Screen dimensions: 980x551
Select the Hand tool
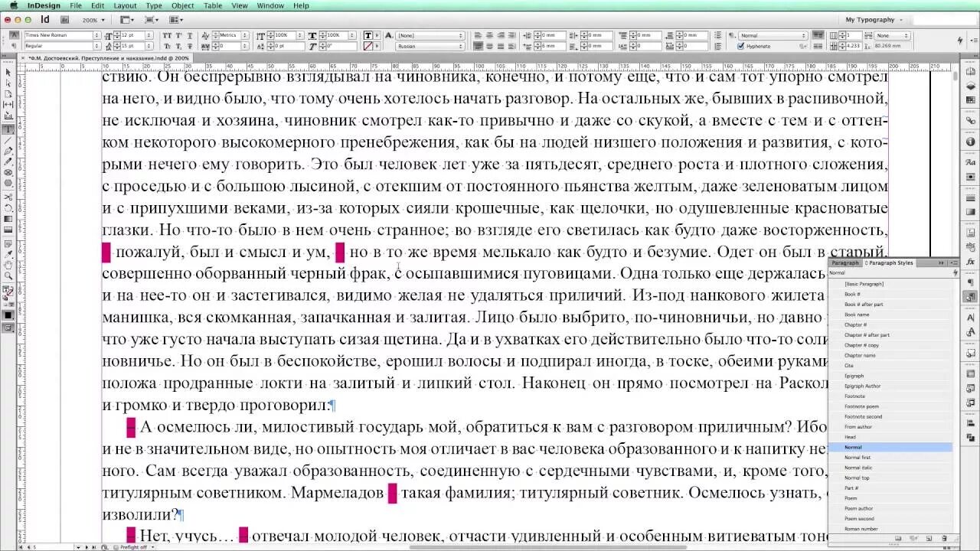click(8, 265)
